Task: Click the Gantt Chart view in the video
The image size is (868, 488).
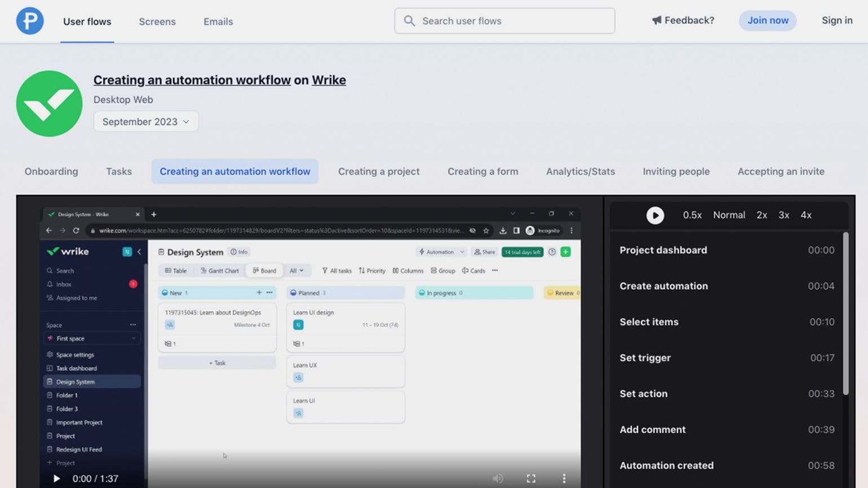Action: [220, 270]
